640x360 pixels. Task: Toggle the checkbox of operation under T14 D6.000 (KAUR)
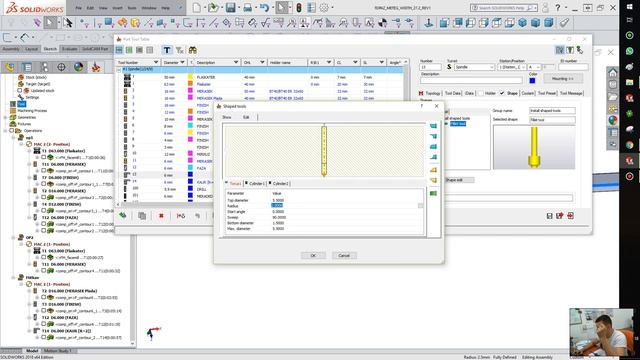43,338
